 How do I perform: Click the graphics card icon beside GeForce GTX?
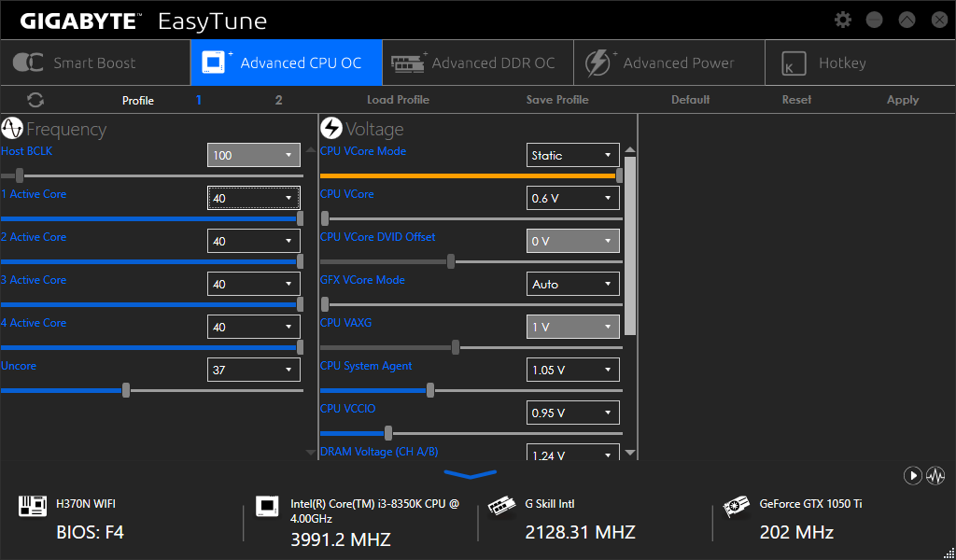tap(736, 506)
